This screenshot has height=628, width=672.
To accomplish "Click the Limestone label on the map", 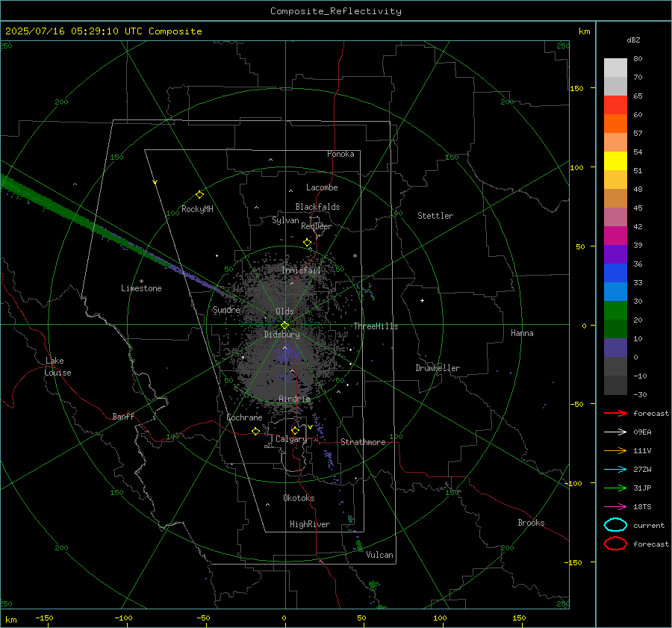I will point(141,288).
